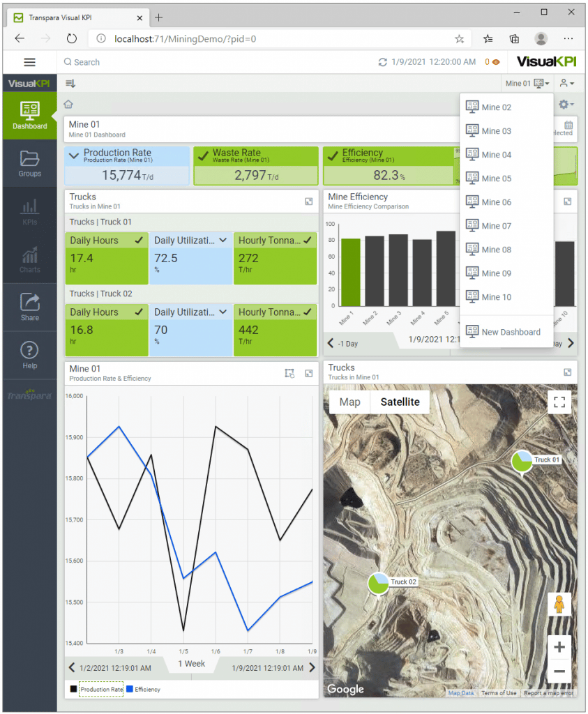
Task: Click the Share sidebar icon
Action: (29, 306)
